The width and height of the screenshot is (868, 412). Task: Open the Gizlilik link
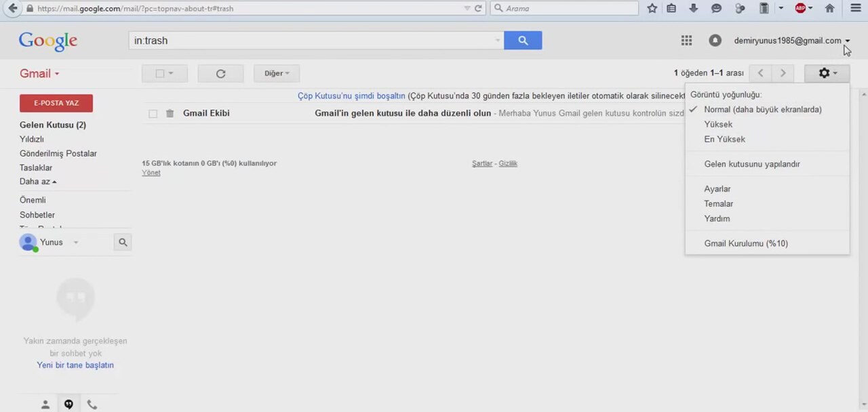(508, 163)
